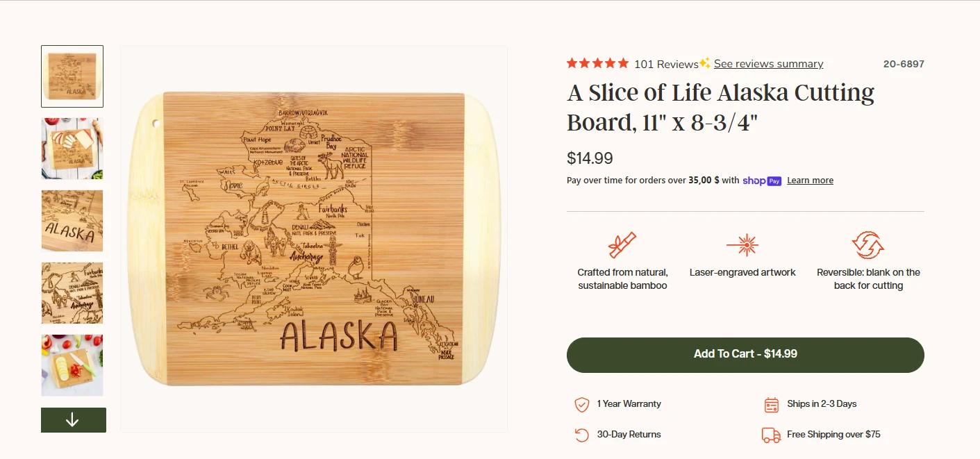
Task: Click the free shipping truck icon
Action: pyautogui.click(x=771, y=435)
